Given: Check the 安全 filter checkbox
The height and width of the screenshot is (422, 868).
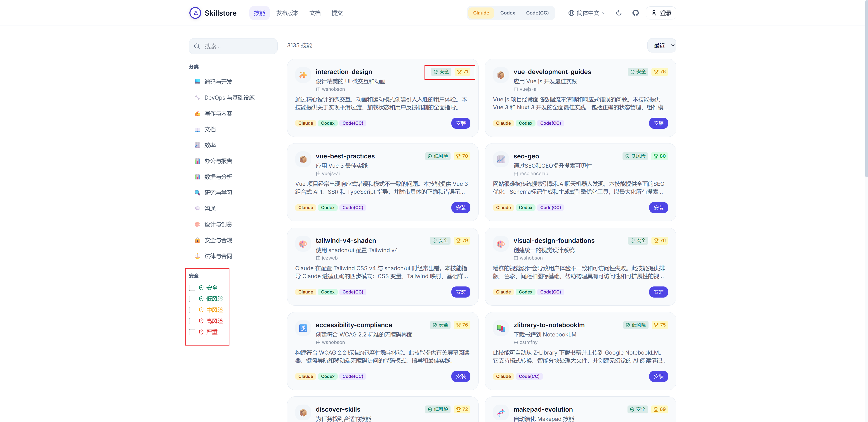Looking at the screenshot, I should (192, 288).
